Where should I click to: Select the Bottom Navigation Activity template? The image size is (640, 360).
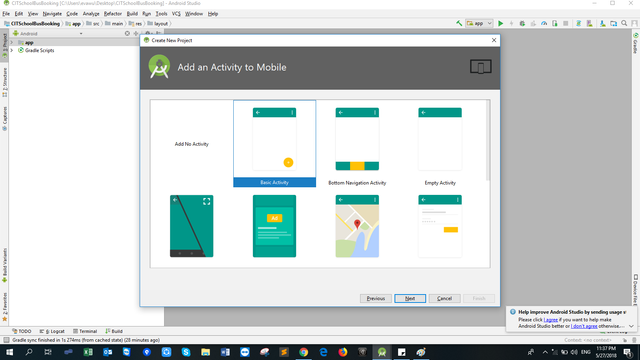click(x=357, y=144)
